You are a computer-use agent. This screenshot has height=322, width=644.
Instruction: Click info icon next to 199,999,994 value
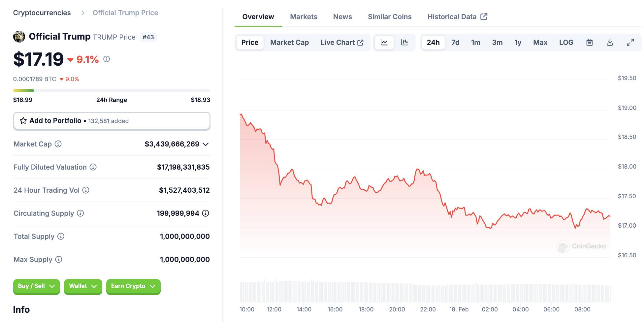[x=206, y=213]
